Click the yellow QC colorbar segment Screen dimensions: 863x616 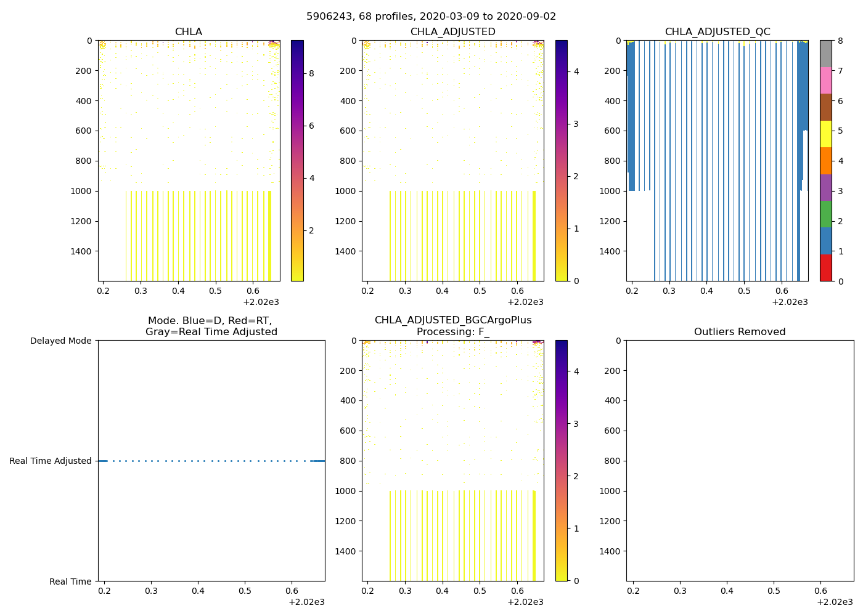(825, 134)
